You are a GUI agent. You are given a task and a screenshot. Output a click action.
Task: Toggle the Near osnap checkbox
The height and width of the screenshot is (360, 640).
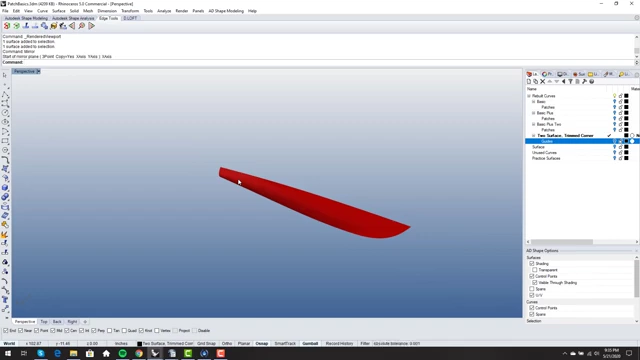[x=20, y=331]
